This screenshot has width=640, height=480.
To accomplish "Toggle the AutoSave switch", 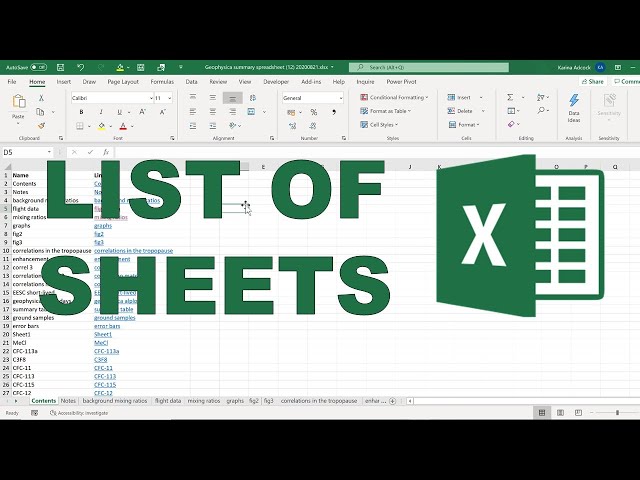I will click(x=38, y=67).
